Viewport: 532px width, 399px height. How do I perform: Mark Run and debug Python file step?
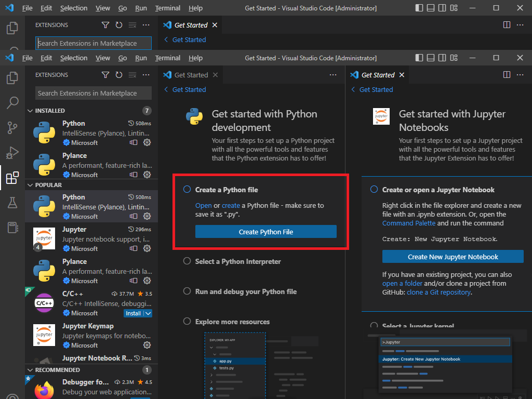coord(187,291)
